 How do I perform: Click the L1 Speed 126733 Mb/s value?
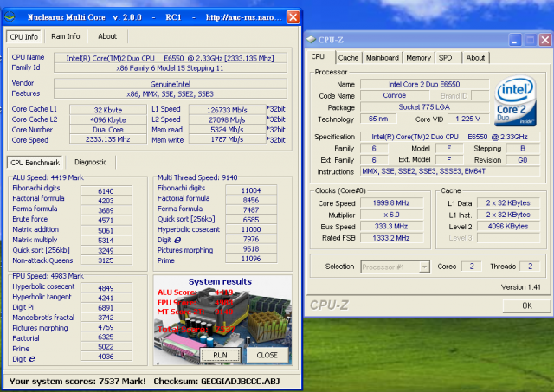[227, 110]
